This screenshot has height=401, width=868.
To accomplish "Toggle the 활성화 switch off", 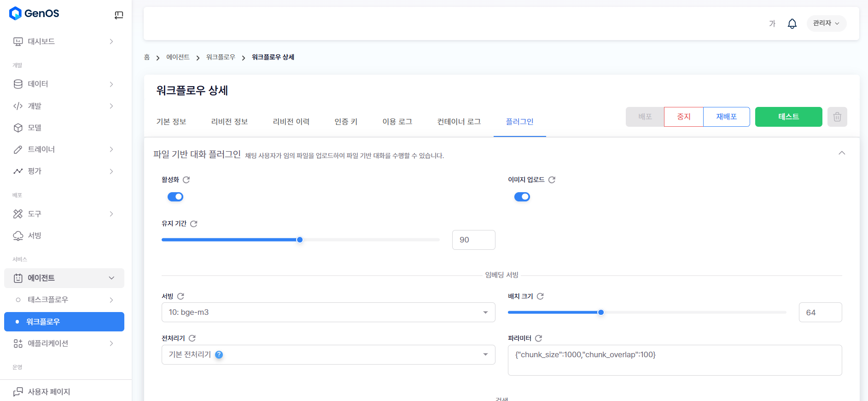I will (x=175, y=197).
